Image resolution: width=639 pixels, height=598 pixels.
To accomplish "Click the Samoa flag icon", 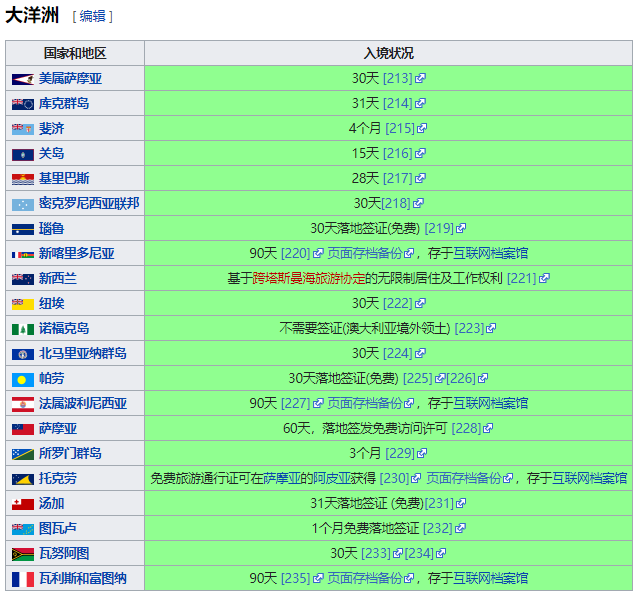I will point(22,429).
